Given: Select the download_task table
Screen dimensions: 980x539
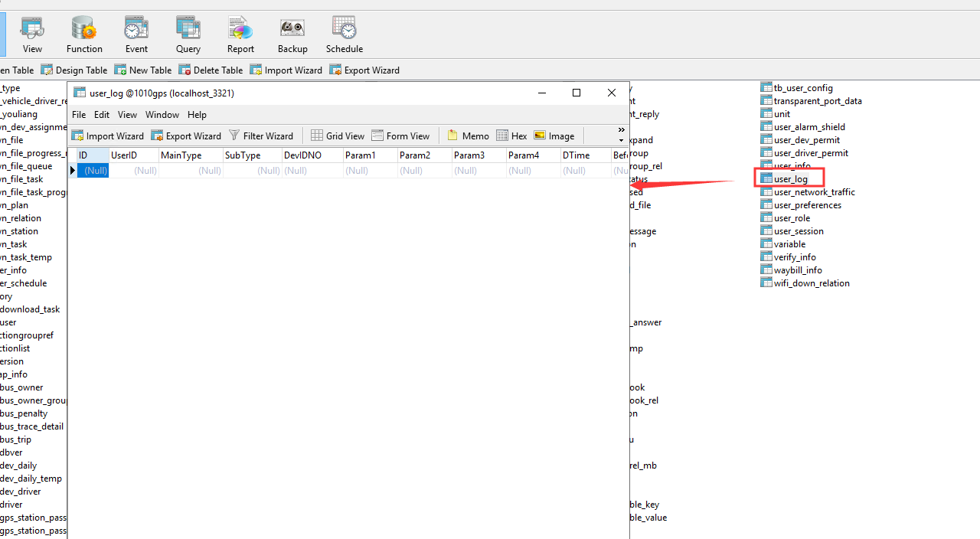Looking at the screenshot, I should click(x=30, y=309).
